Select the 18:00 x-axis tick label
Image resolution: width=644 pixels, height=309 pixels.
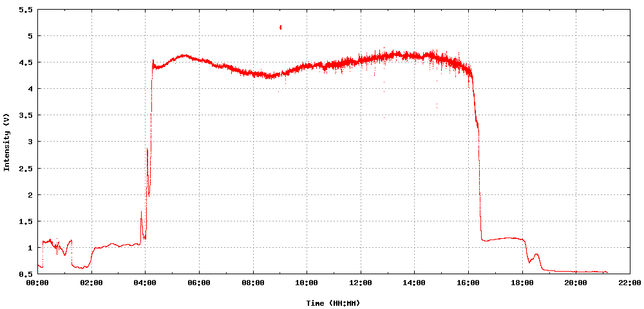[x=522, y=283]
